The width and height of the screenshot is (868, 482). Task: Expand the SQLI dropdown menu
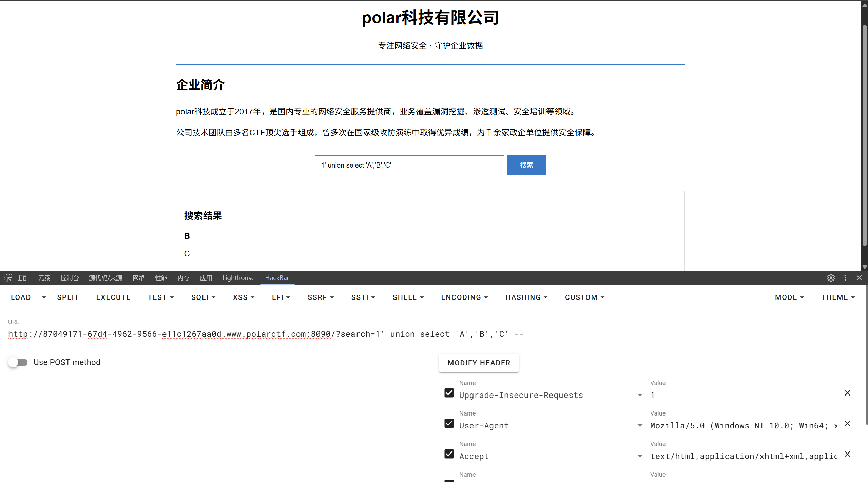[203, 297]
